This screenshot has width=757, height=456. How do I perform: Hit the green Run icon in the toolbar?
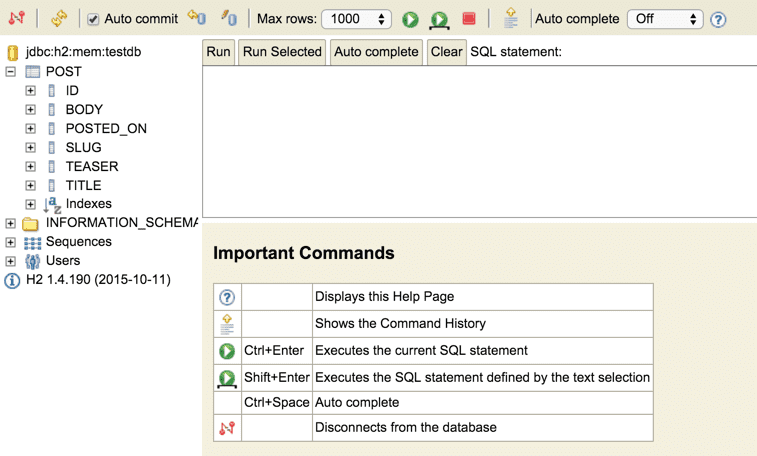click(x=410, y=19)
